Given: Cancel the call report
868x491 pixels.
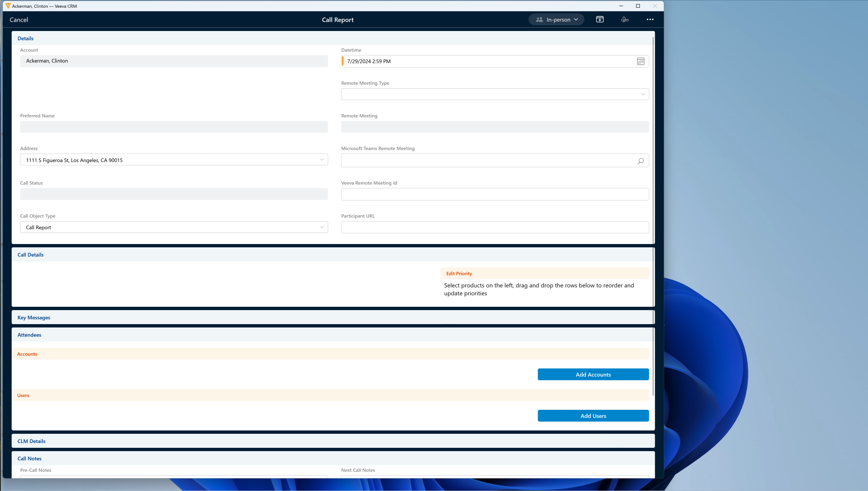Looking at the screenshot, I should coord(19,20).
